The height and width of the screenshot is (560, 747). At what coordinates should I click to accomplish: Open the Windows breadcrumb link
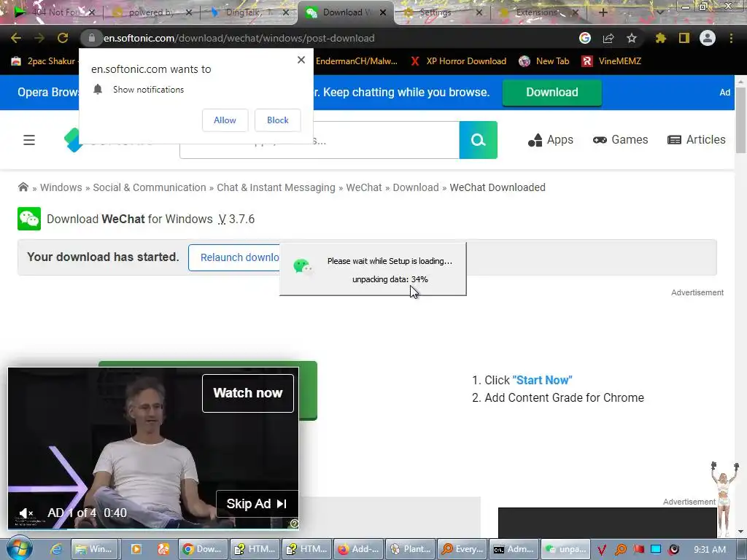click(61, 187)
